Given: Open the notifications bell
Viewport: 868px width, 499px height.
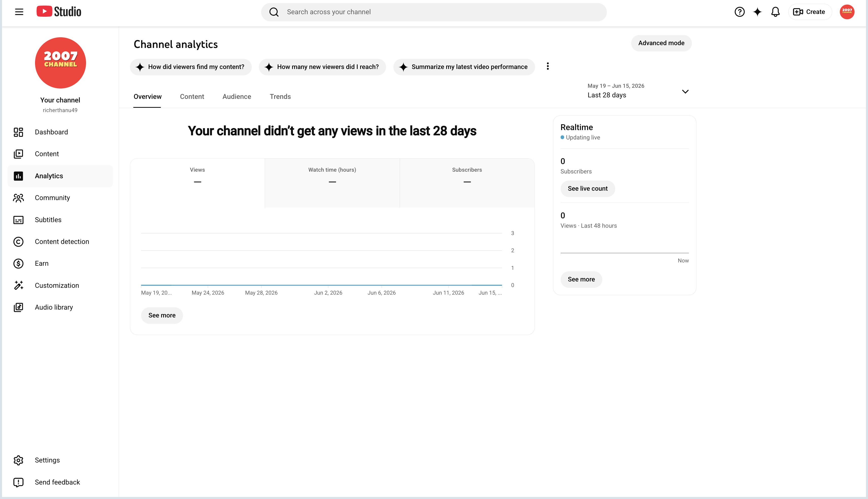Looking at the screenshot, I should click(775, 12).
